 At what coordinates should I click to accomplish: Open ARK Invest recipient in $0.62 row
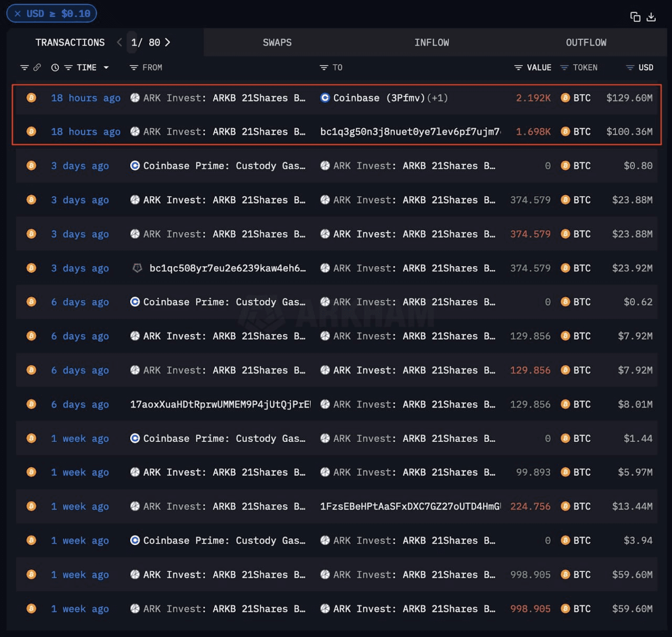(x=414, y=302)
